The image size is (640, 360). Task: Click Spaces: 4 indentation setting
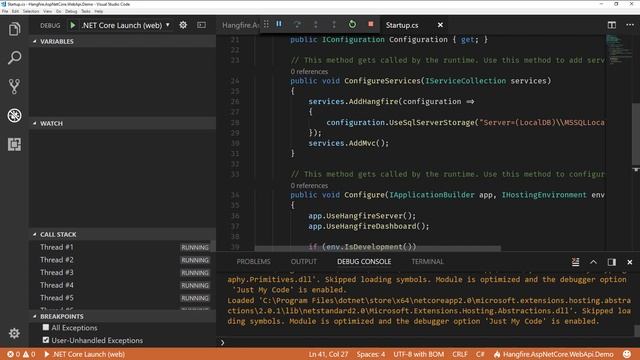(371, 354)
